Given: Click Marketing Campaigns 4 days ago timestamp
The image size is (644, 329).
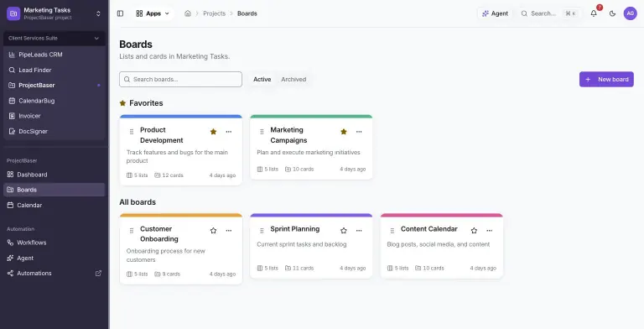Looking at the screenshot, I should click(x=352, y=169).
